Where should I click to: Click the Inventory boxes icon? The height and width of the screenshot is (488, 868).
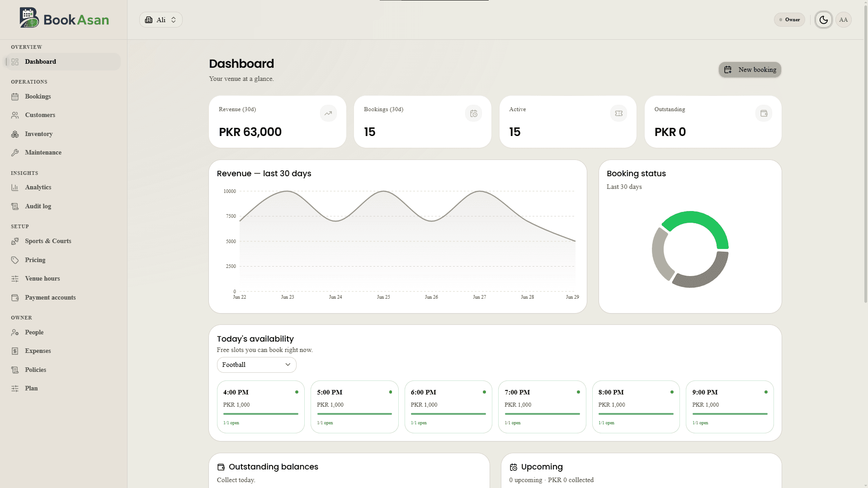click(15, 134)
